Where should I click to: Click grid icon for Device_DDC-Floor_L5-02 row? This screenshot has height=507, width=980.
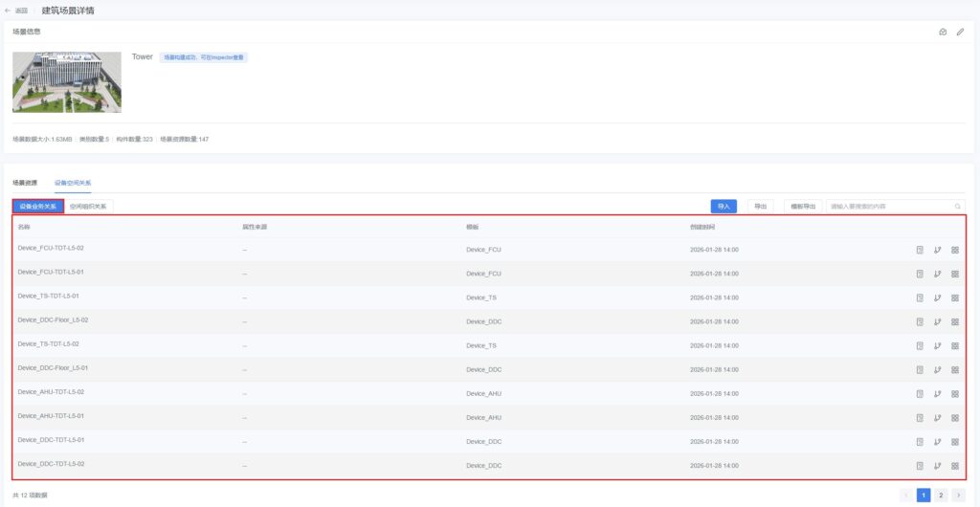tap(955, 322)
